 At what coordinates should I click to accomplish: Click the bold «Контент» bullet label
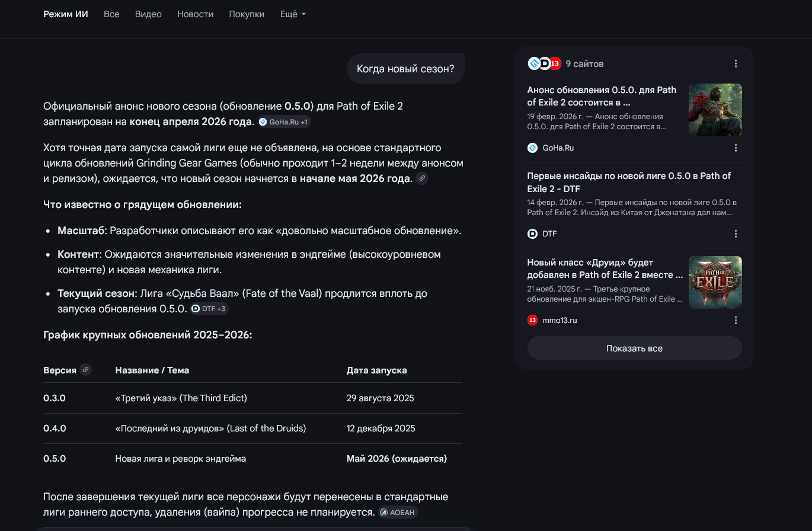[78, 254]
